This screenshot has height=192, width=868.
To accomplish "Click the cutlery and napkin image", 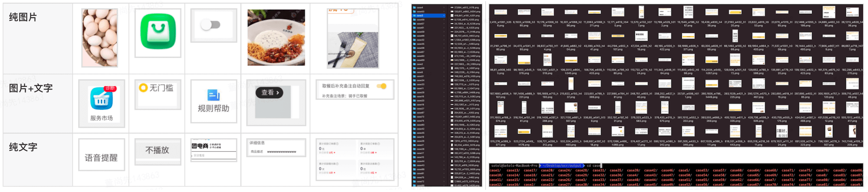I will tap(352, 49).
